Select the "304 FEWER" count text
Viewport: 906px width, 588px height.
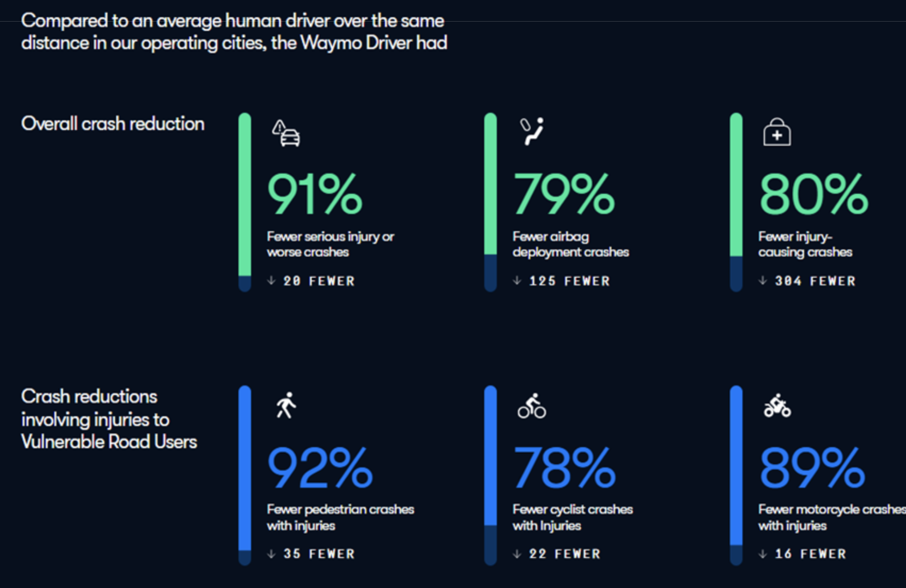pyautogui.click(x=815, y=281)
